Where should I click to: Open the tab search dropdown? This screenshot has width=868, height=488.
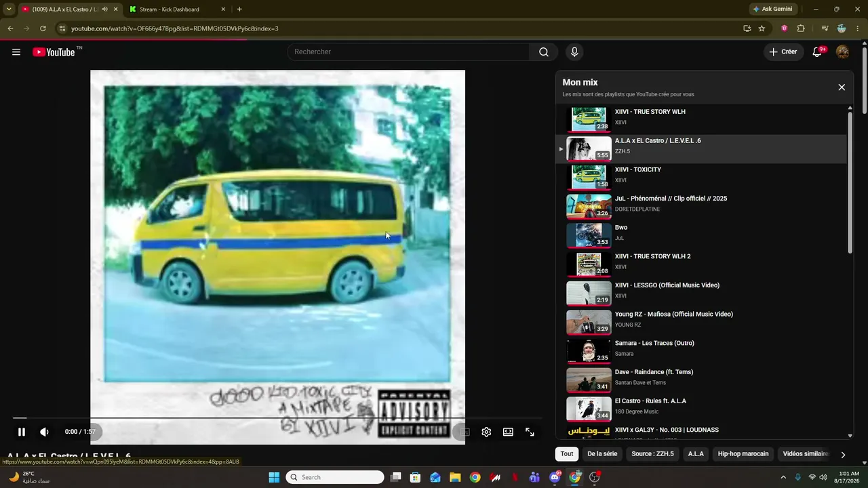coord(9,9)
